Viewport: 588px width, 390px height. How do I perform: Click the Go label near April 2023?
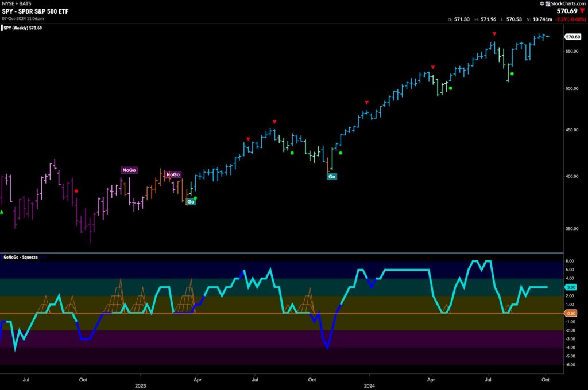click(191, 202)
